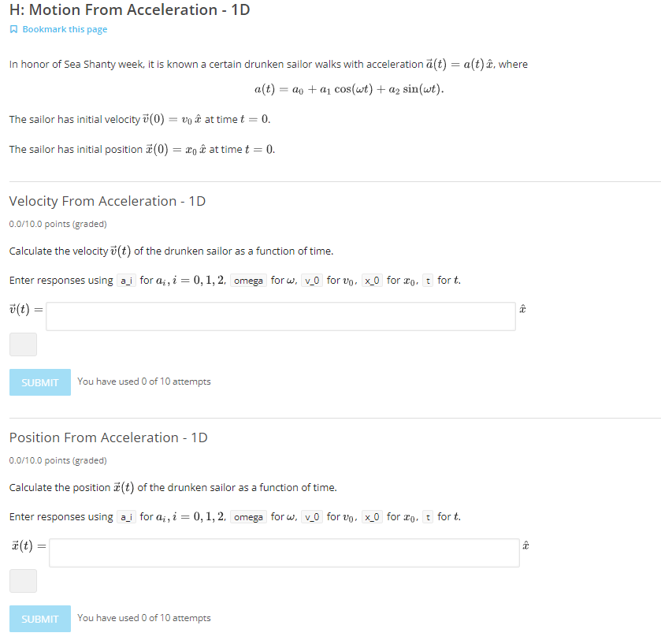The image size is (661, 644).
Task: Click the gray preview box below position input
Action: pos(23,581)
